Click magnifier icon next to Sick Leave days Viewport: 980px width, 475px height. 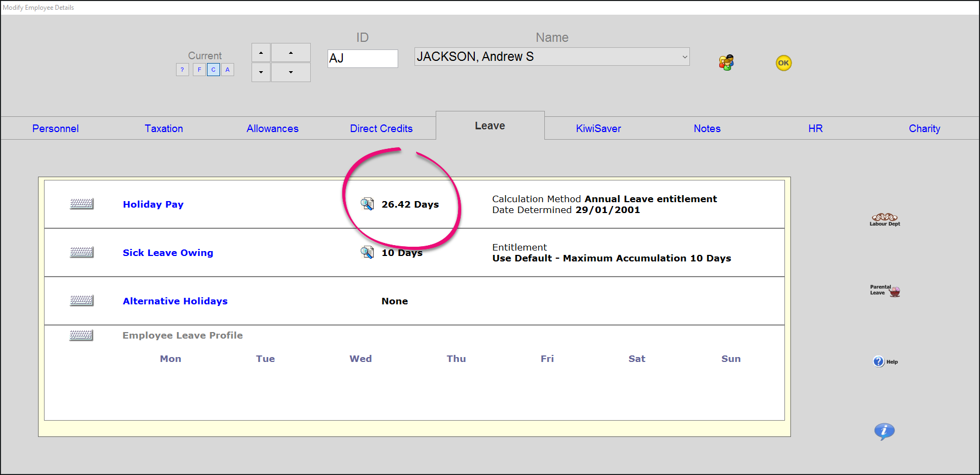pos(367,253)
